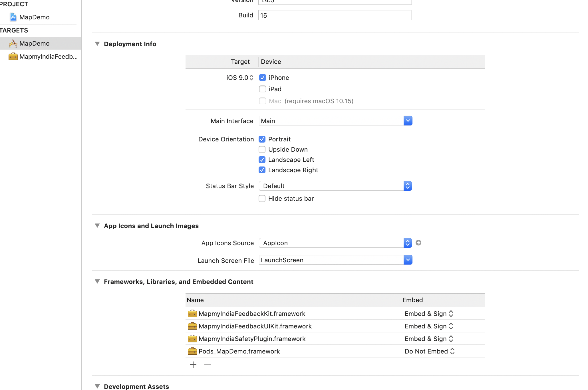The width and height of the screenshot is (588, 390).
Task: Click the arrow icon beside App Icons Source
Action: [x=418, y=243]
